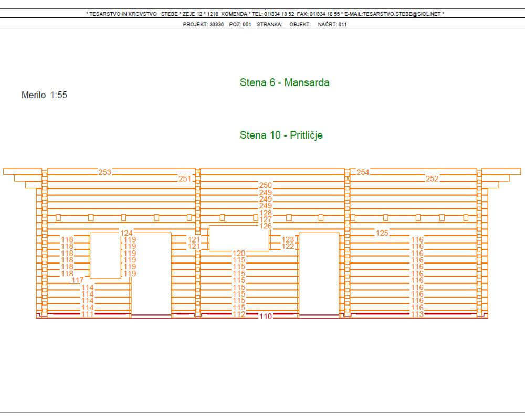The image size is (525, 420).
Task: Select beam label 123
Action: click(x=288, y=239)
